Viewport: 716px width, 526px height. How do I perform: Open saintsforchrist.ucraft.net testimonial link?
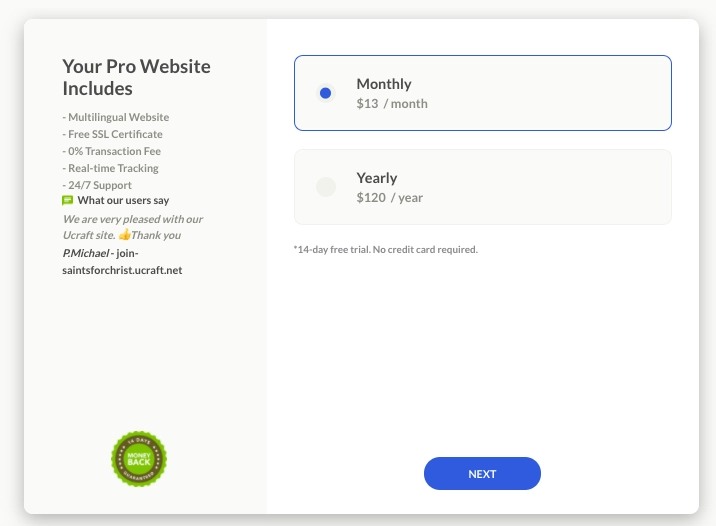point(122,262)
